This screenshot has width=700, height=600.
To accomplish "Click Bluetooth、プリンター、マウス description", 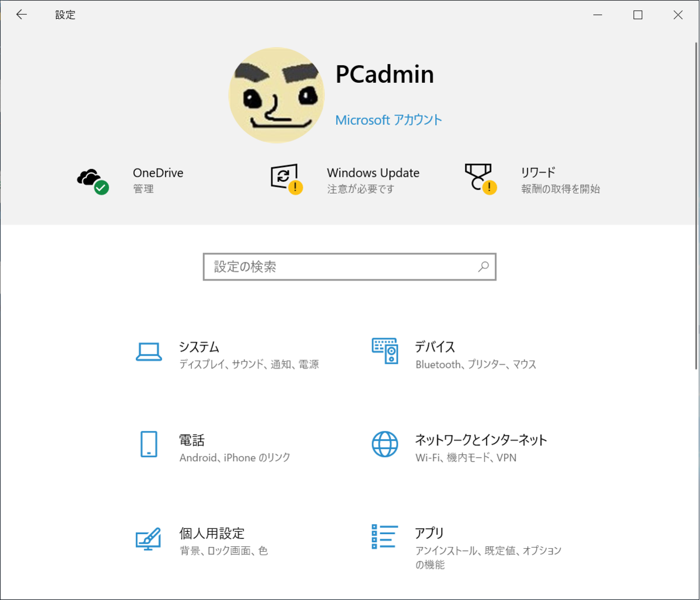I will point(476,364).
